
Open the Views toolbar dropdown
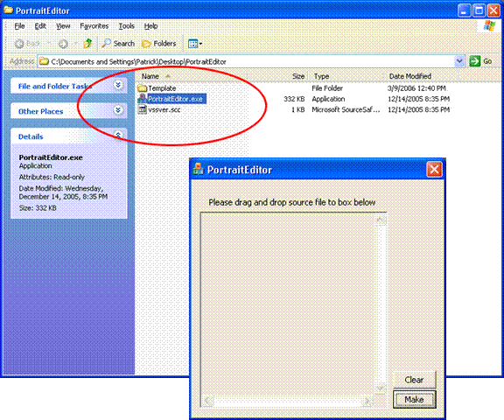pyautogui.click(x=195, y=44)
